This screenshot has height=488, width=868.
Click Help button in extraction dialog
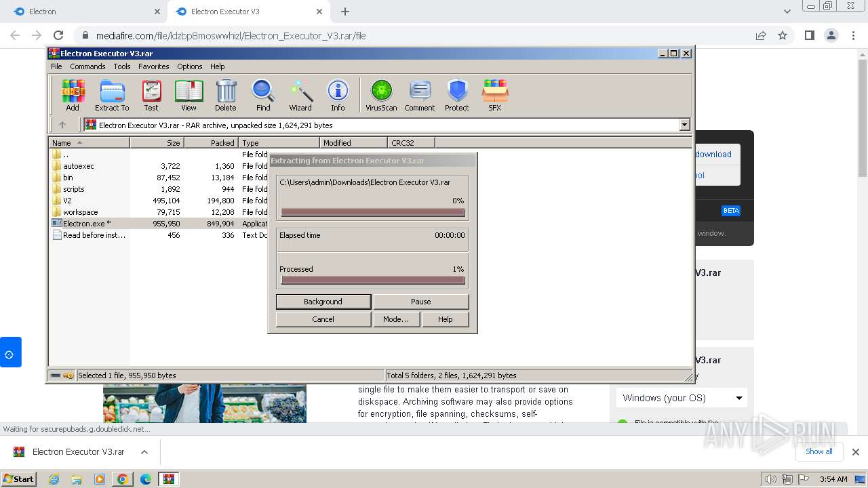click(x=446, y=319)
